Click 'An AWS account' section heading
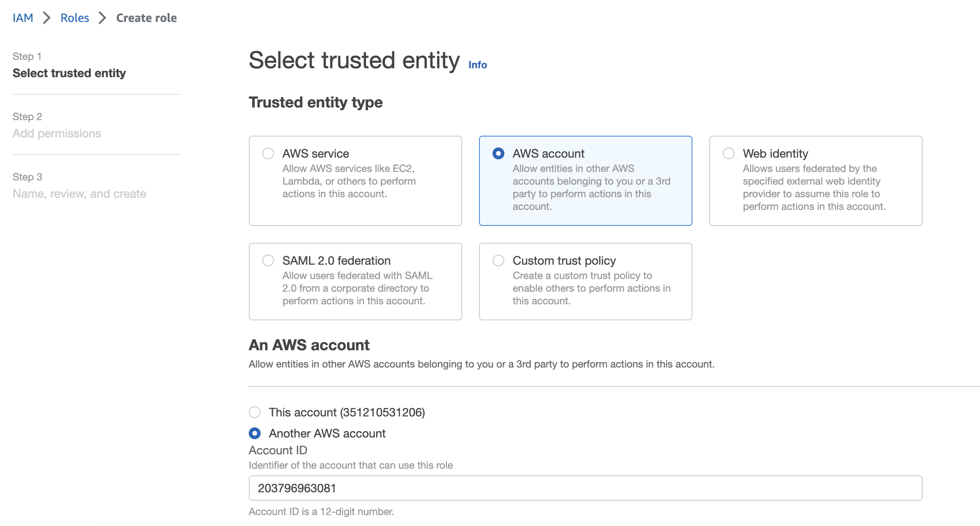The image size is (980, 526). 309,345
